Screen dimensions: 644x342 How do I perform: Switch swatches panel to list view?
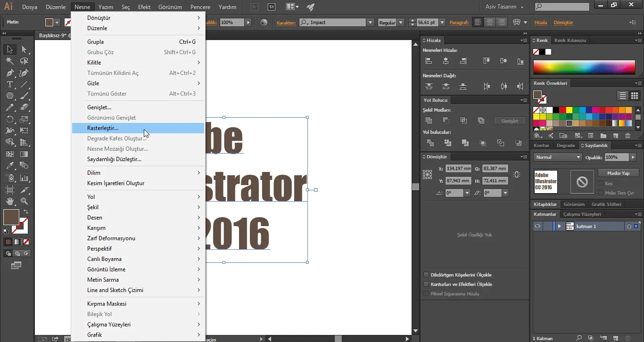point(623,96)
